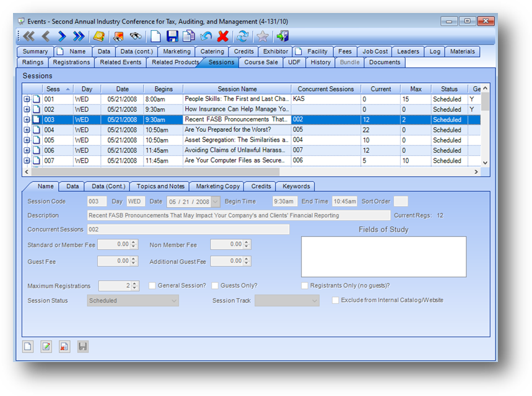Copy record with duplicate pages icon
Screen dimensions: 532x396
tap(189, 36)
